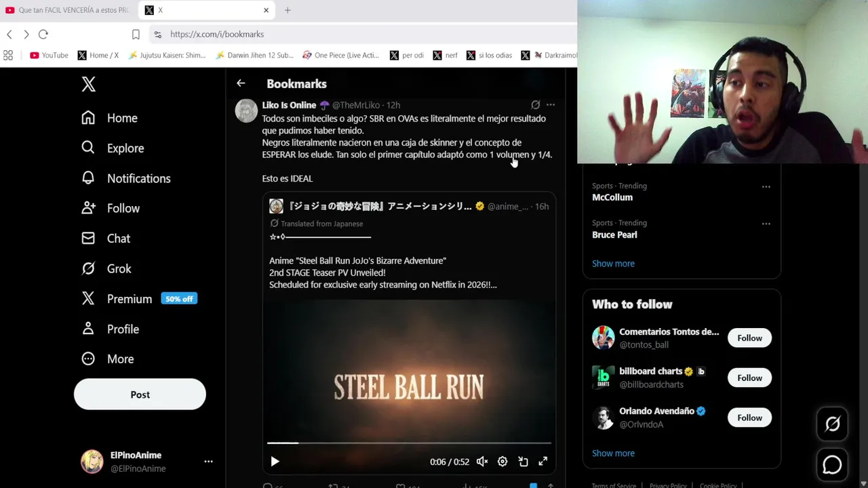
Task: Open floating chat messages button
Action: (x=832, y=465)
